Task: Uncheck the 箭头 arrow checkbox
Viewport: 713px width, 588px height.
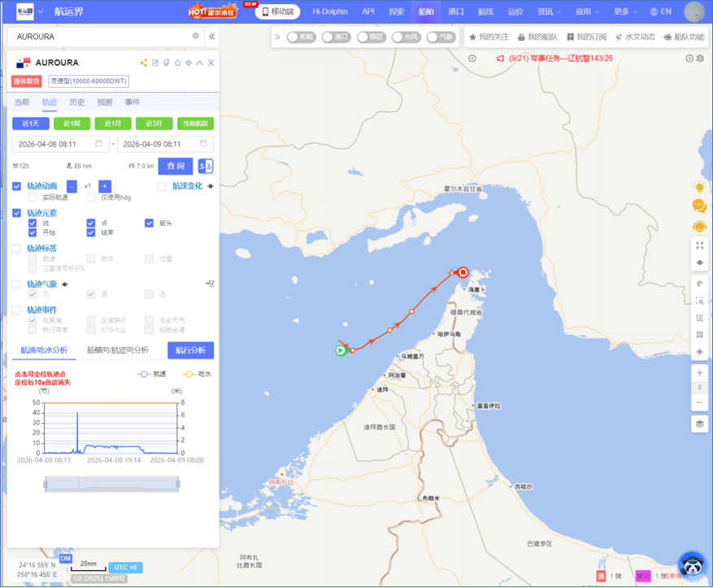Action: click(x=150, y=223)
